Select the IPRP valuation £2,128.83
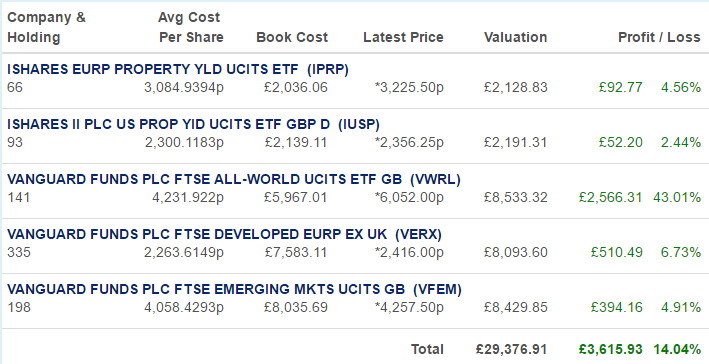Viewport: 709px width, 364px height. [x=515, y=87]
